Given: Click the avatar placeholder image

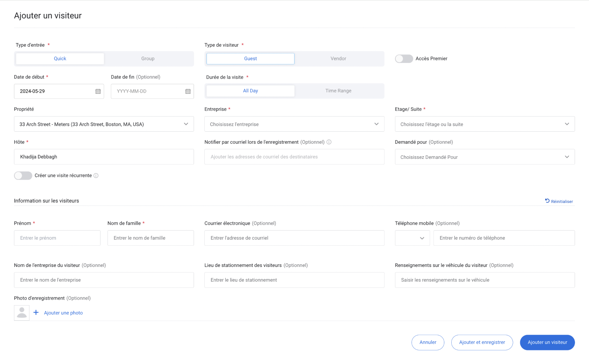Looking at the screenshot, I should pos(22,313).
